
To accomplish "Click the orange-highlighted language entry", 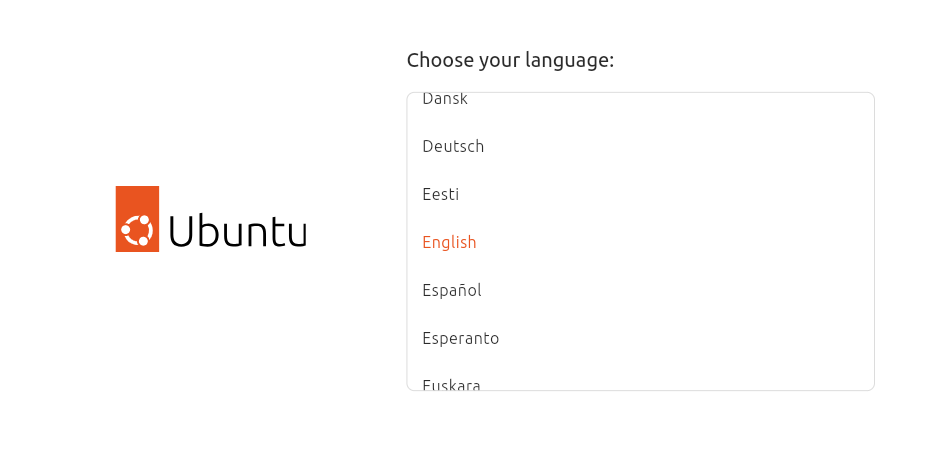I will [449, 242].
